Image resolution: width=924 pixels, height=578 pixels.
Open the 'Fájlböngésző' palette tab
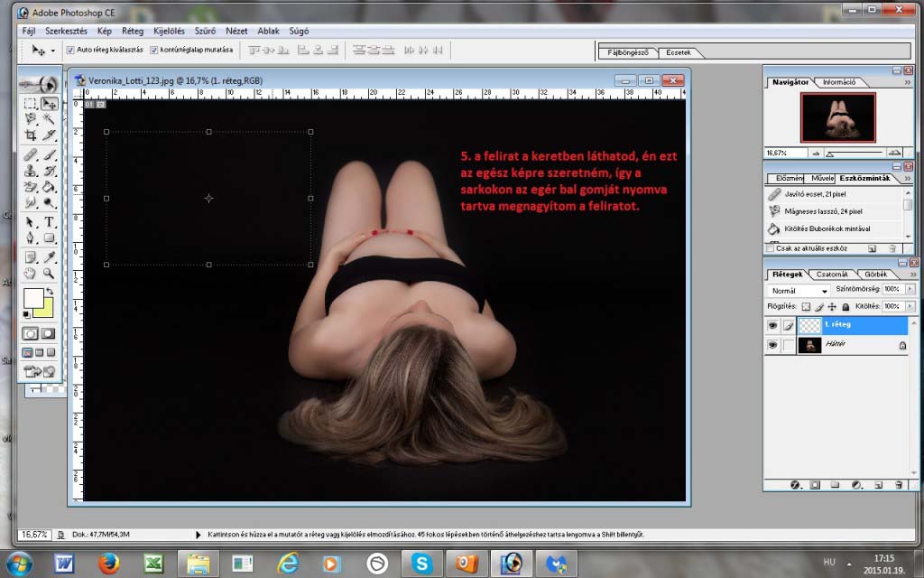tap(627, 53)
